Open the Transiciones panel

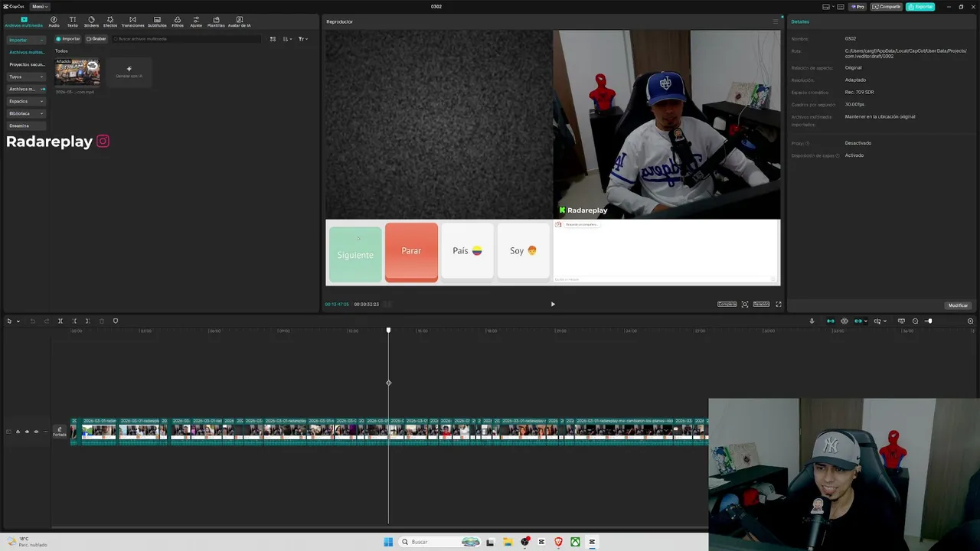[x=132, y=21]
